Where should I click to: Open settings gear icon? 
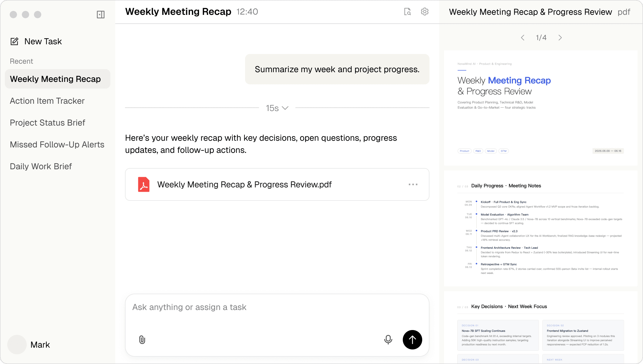[x=425, y=12]
